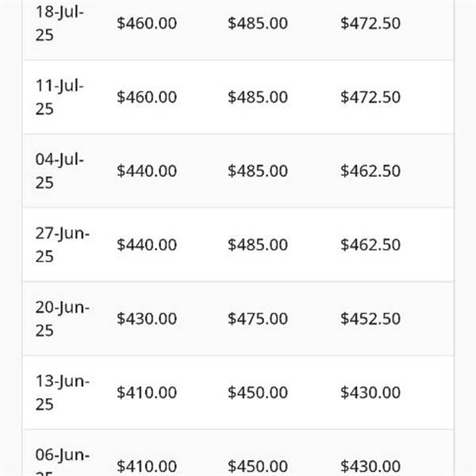The height and width of the screenshot is (476, 476).
Task: Click the 11-Jul-25 date cell
Action: coord(59,97)
